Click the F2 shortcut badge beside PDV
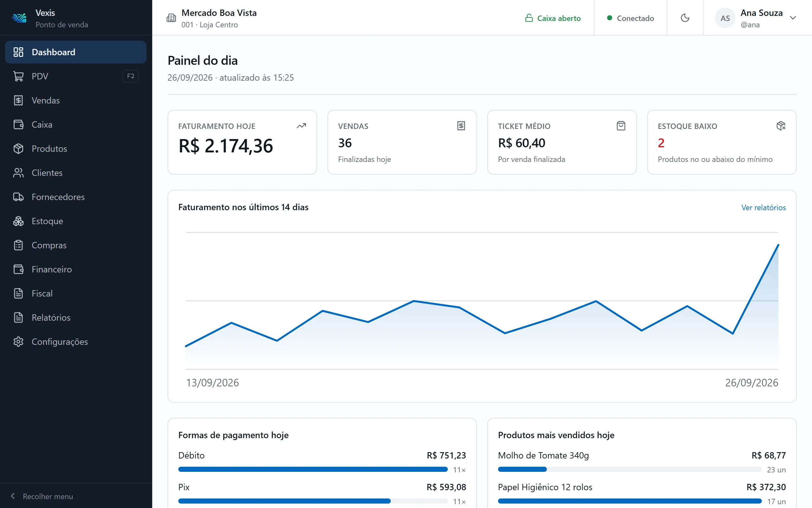This screenshot has width=812, height=508. point(131,76)
